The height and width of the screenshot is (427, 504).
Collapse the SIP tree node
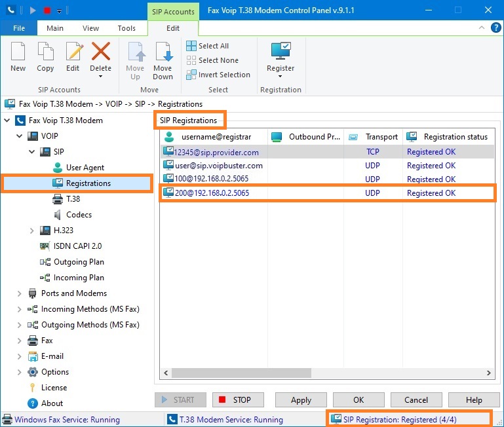[32, 152]
